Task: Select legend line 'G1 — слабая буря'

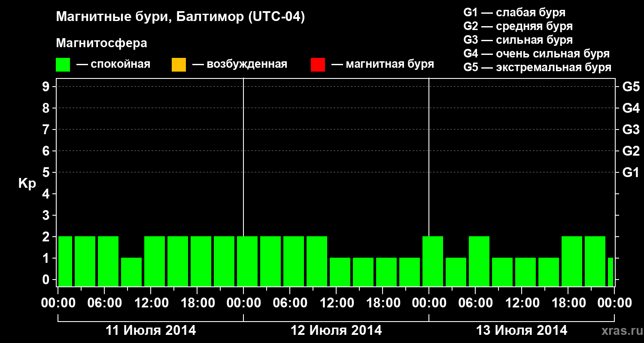Action: pyautogui.click(x=515, y=12)
